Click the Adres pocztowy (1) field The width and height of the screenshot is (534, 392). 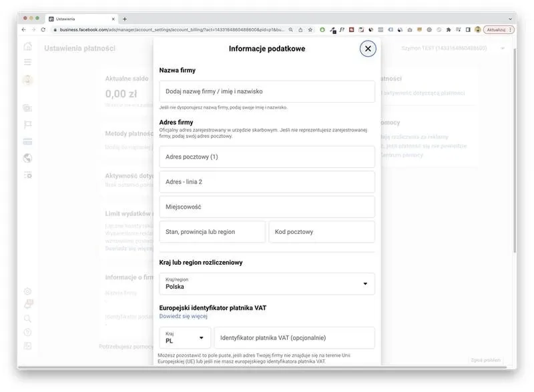pyautogui.click(x=266, y=157)
